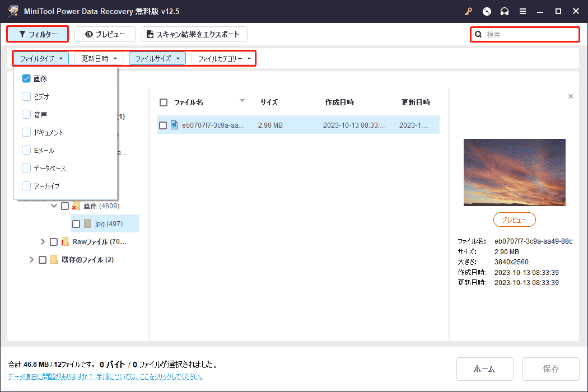
Task: Click the sunset preview thumbnail
Action: click(x=515, y=172)
